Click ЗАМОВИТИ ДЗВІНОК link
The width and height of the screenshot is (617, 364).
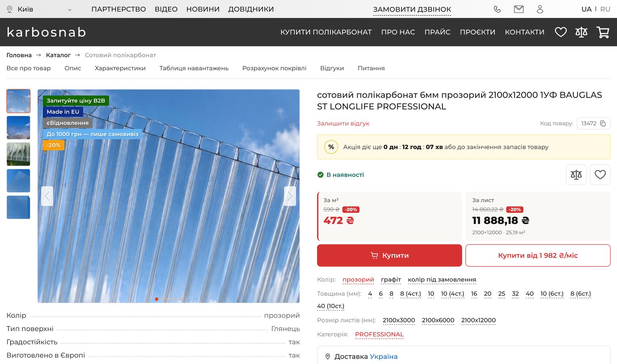click(412, 10)
